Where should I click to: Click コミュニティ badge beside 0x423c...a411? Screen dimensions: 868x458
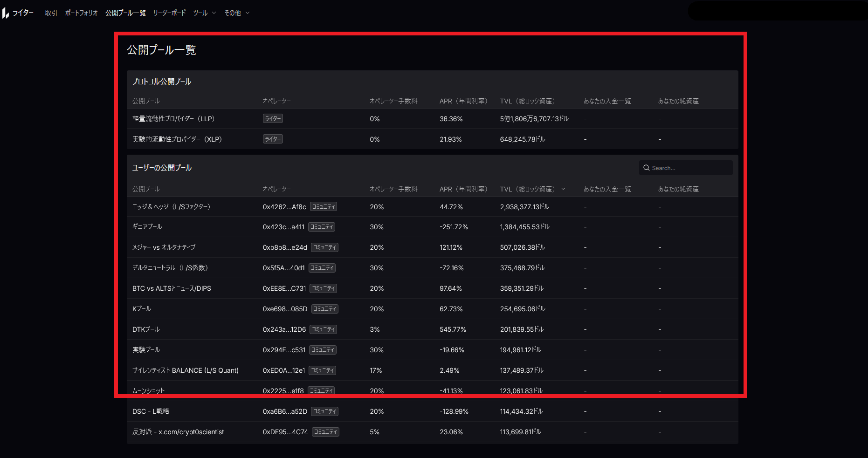click(322, 227)
